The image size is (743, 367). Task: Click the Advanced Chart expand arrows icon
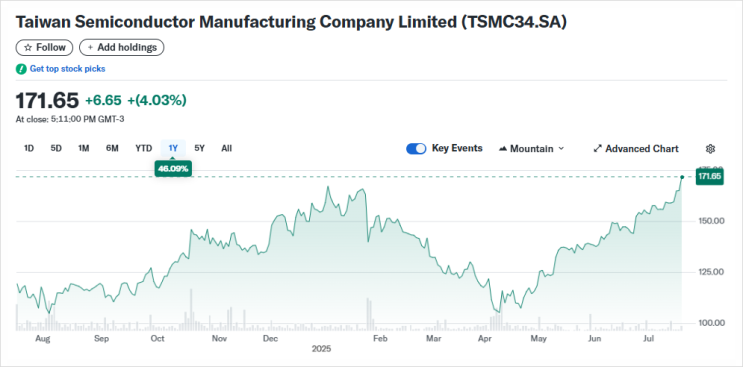[x=598, y=149]
